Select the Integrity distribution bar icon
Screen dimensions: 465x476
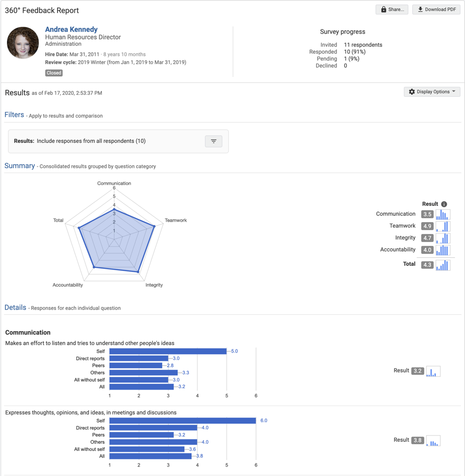[443, 238]
